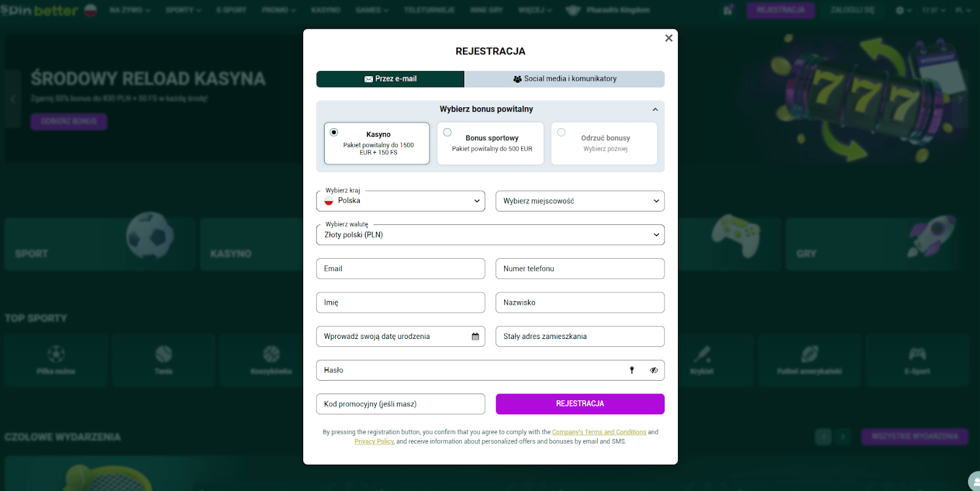The width and height of the screenshot is (980, 491).
Task: Click the Spinbetter logo
Action: pos(40,10)
